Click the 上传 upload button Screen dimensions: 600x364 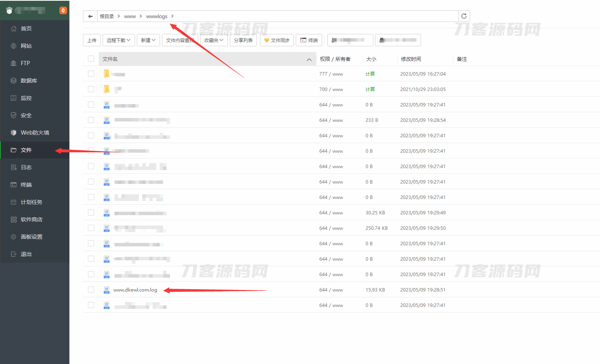point(92,40)
